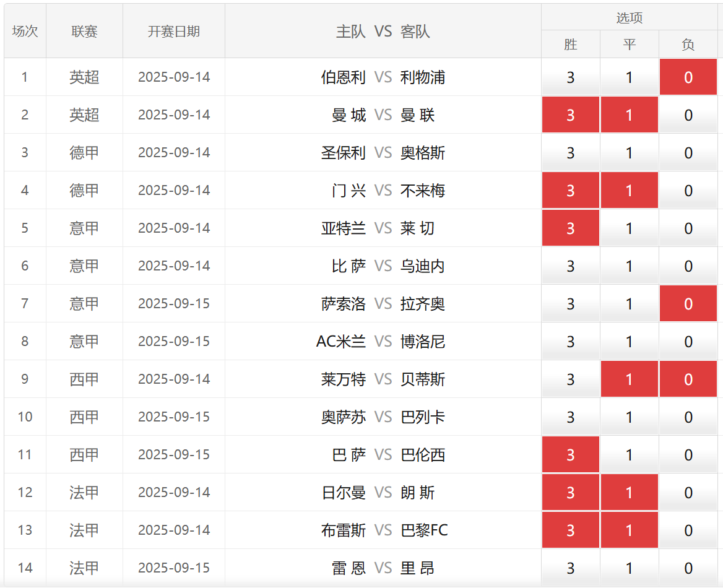
Task: Click the match text 雷恩 VS 里昂
Action: (x=383, y=569)
